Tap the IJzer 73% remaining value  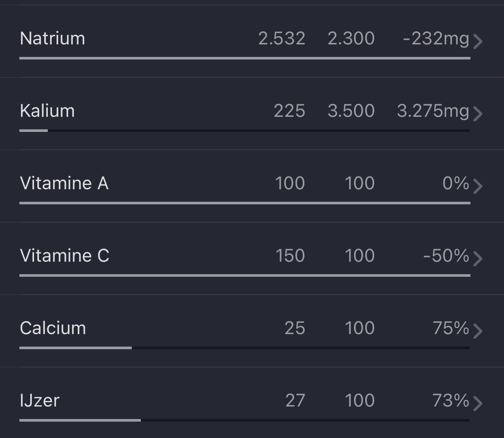pos(451,400)
